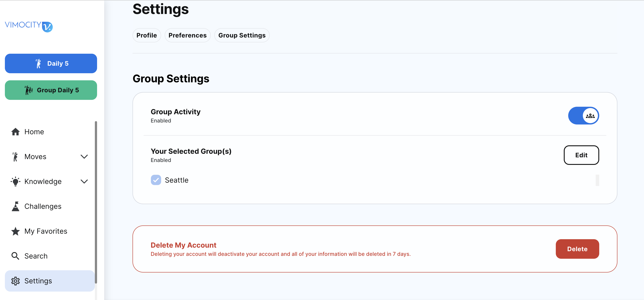The image size is (644, 300).
Task: Click the group figures icon in Group Daily 5
Action: click(29, 90)
